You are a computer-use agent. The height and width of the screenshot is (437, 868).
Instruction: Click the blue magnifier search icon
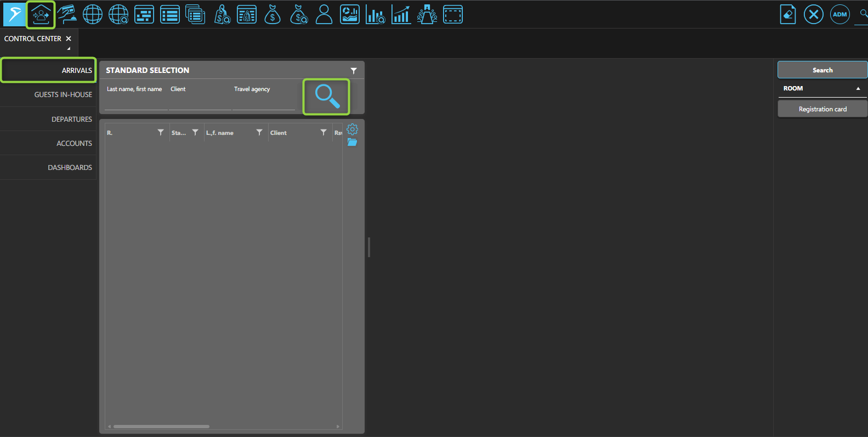pyautogui.click(x=327, y=97)
